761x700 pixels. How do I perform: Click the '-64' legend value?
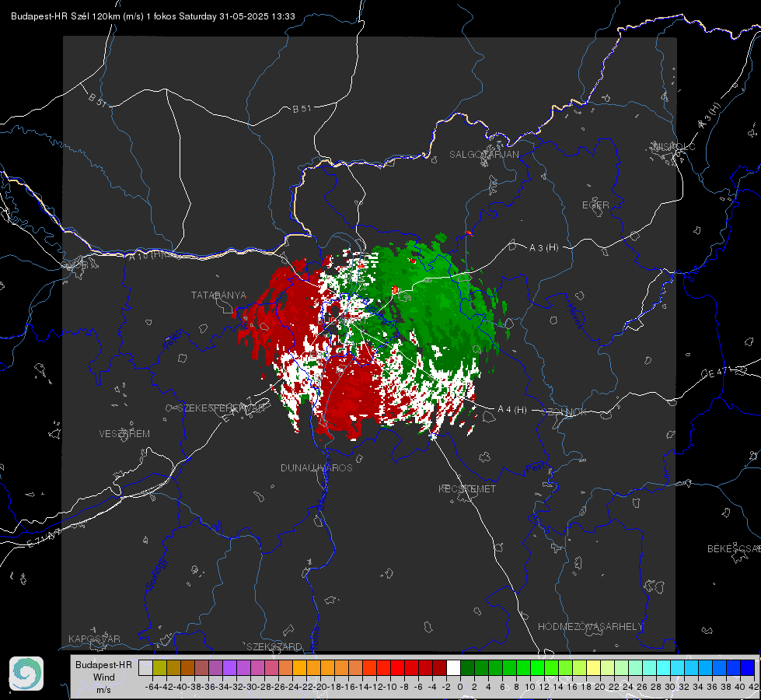coord(152,687)
